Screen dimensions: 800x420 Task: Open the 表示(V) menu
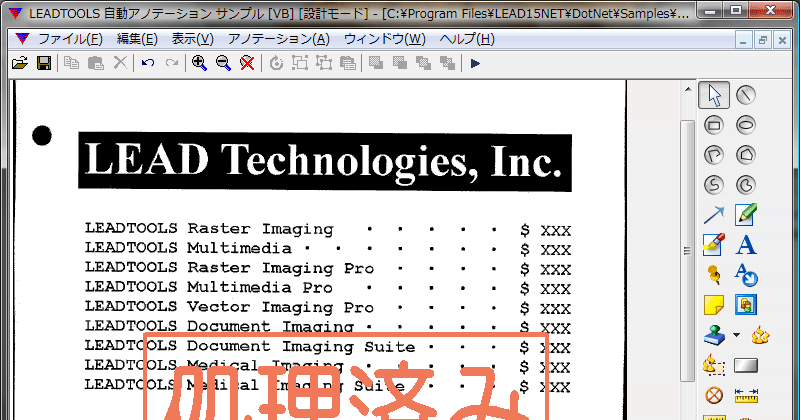[192, 39]
